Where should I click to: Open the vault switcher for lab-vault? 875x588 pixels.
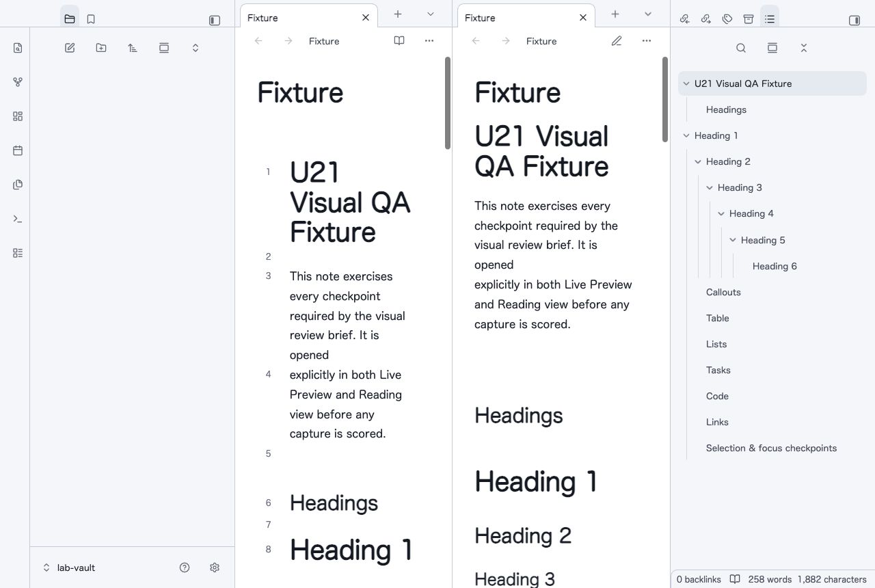coord(68,567)
